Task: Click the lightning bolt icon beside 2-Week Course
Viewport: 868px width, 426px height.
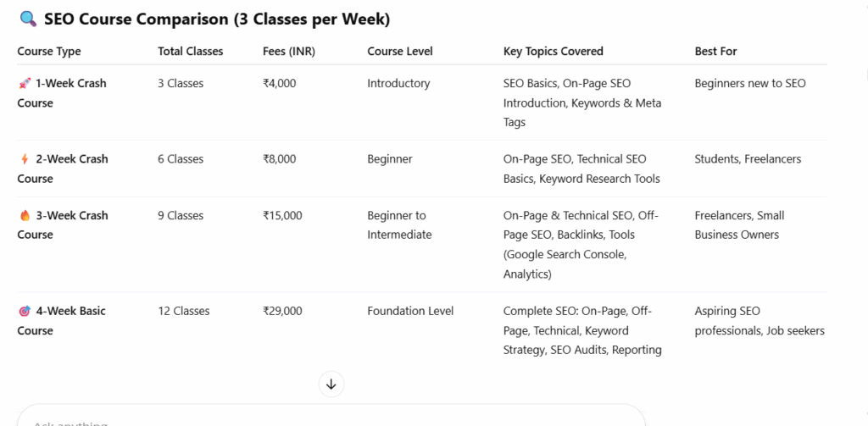Action: (x=25, y=159)
